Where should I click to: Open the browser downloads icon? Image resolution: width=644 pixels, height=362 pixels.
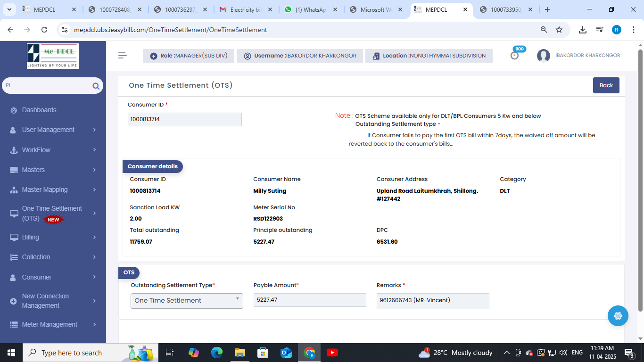(583, 30)
